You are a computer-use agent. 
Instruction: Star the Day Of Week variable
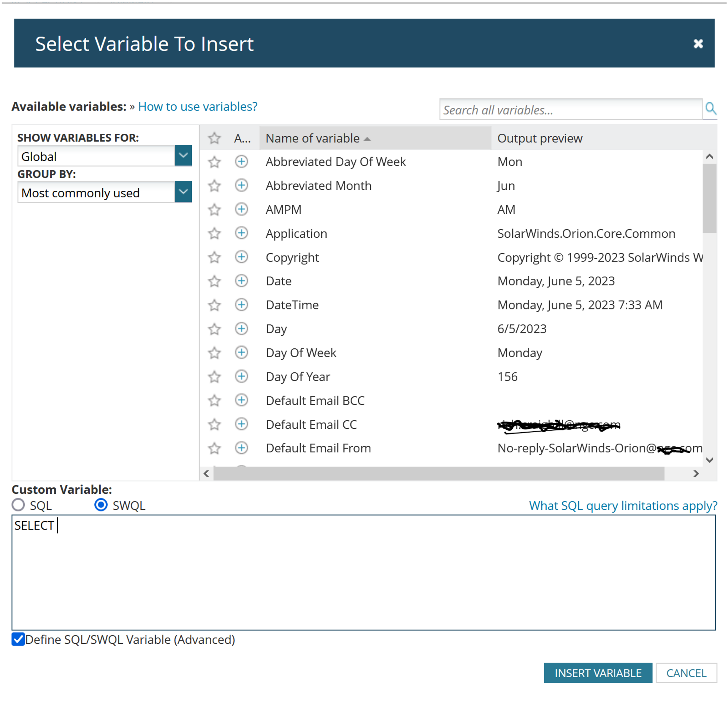click(x=214, y=353)
